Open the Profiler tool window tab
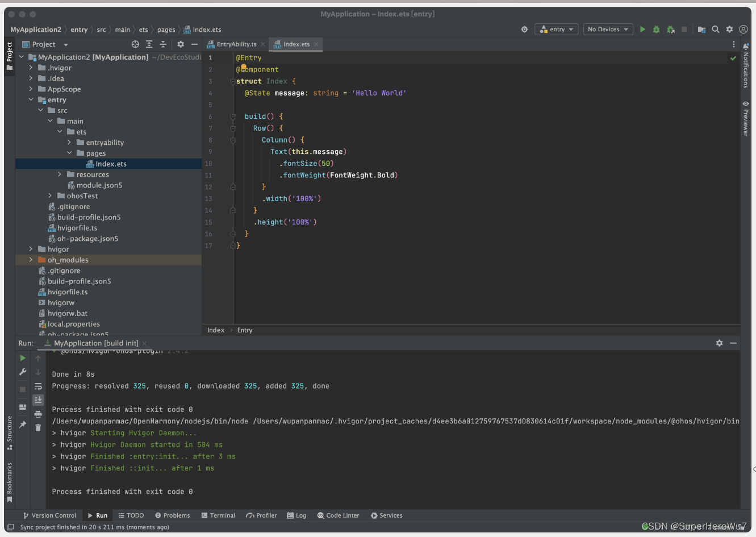 [261, 515]
